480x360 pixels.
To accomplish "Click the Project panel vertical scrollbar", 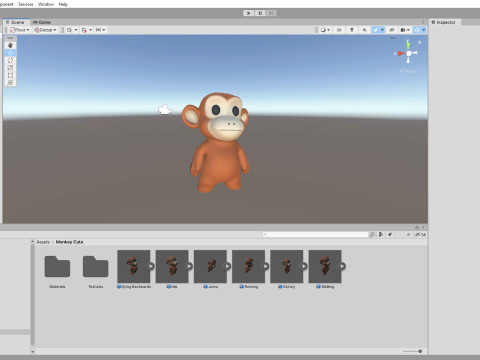I will [x=32, y=296].
